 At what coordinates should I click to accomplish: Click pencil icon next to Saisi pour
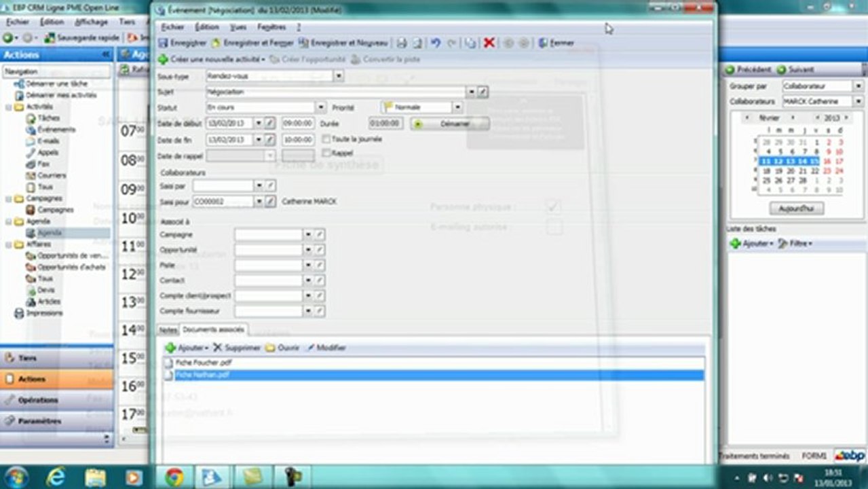pyautogui.click(x=269, y=202)
